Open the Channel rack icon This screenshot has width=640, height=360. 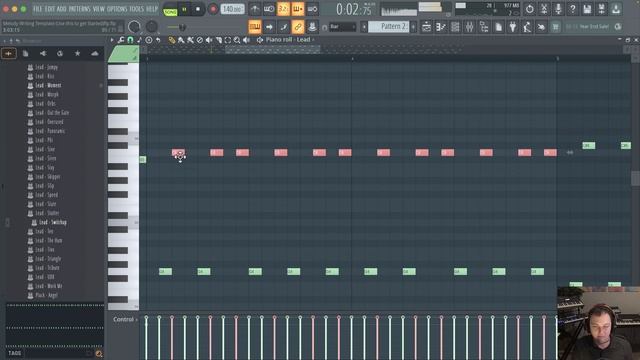(x=455, y=27)
